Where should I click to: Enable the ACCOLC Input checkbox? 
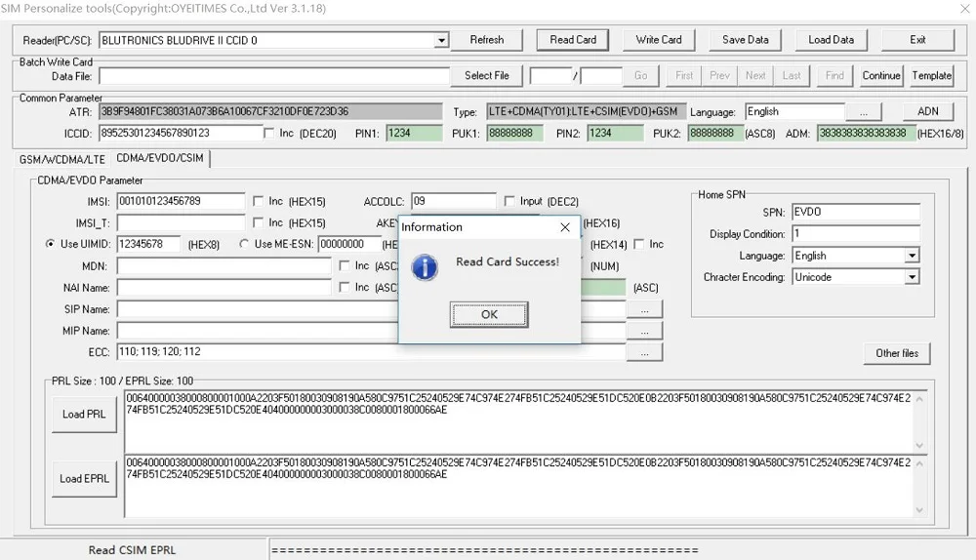tap(509, 201)
